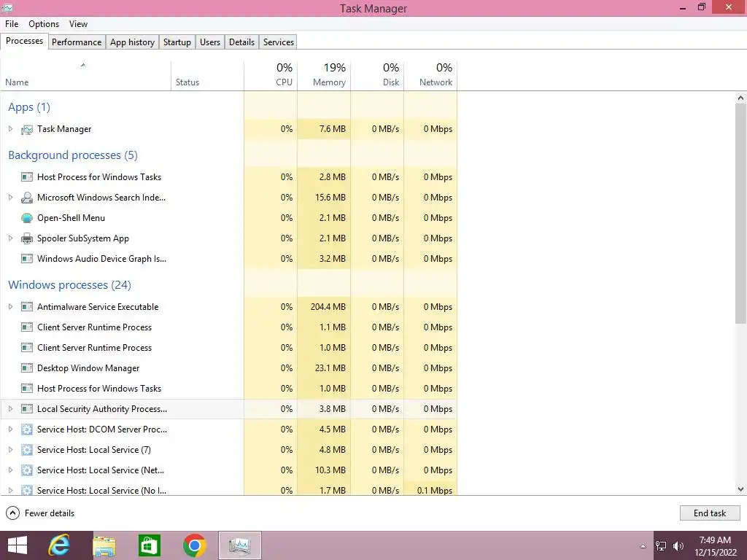Show hidden tray icons arrow
This screenshot has width=747, height=560.
tap(643, 547)
